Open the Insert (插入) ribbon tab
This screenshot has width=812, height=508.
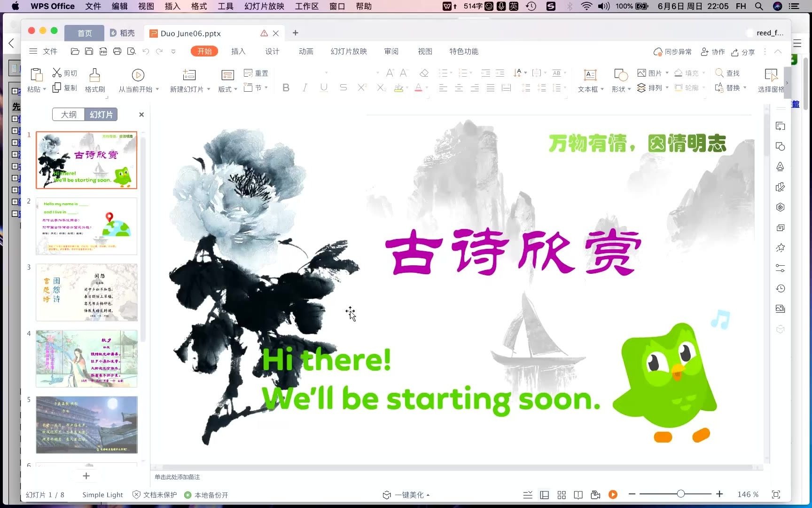tap(238, 51)
